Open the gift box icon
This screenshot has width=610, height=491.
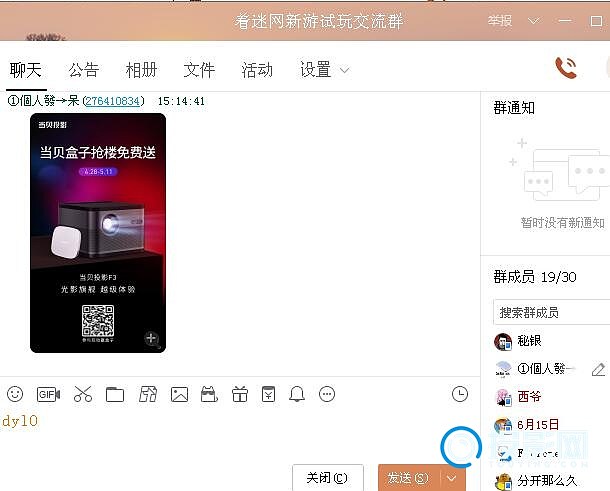[x=239, y=394]
